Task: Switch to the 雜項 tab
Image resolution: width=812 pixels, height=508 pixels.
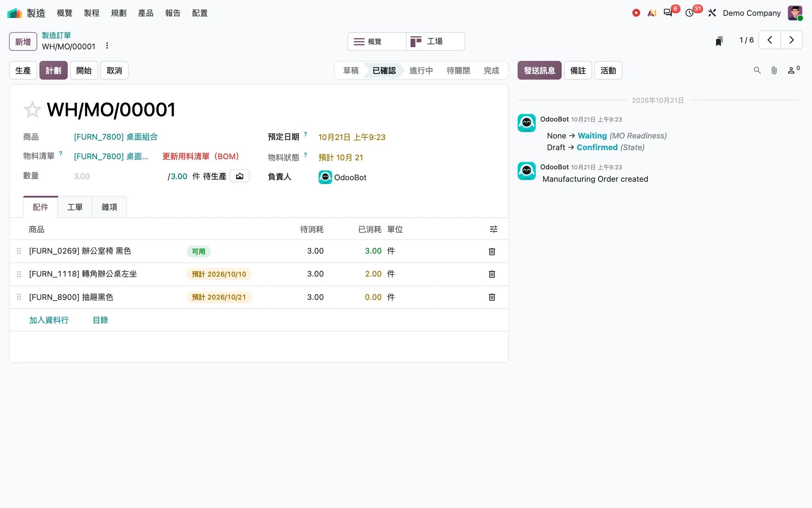Action: (109, 207)
